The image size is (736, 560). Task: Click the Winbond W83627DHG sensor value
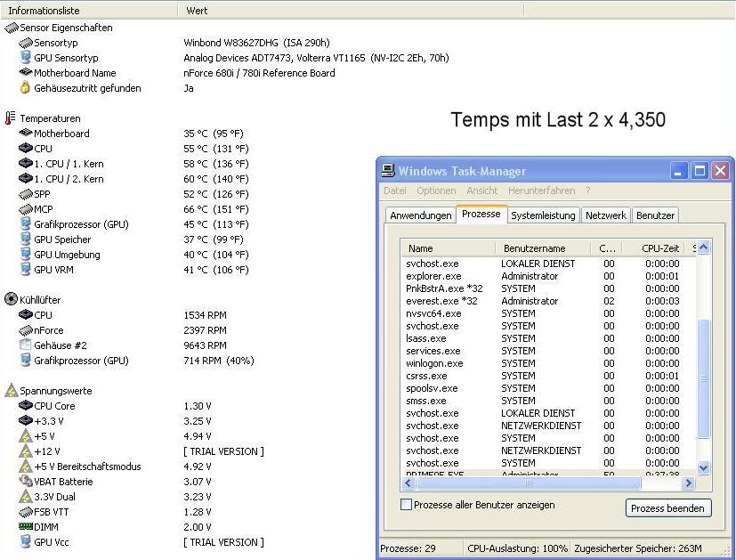click(256, 43)
